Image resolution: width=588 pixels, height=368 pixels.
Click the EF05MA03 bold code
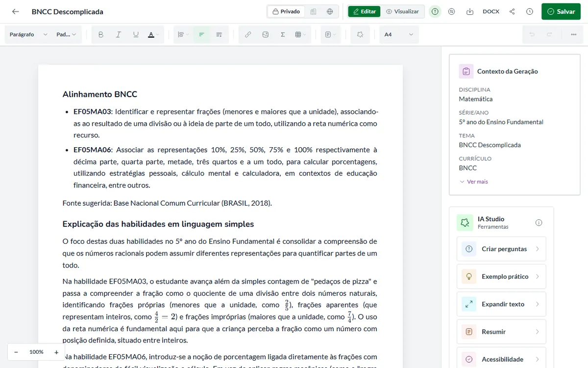point(93,111)
